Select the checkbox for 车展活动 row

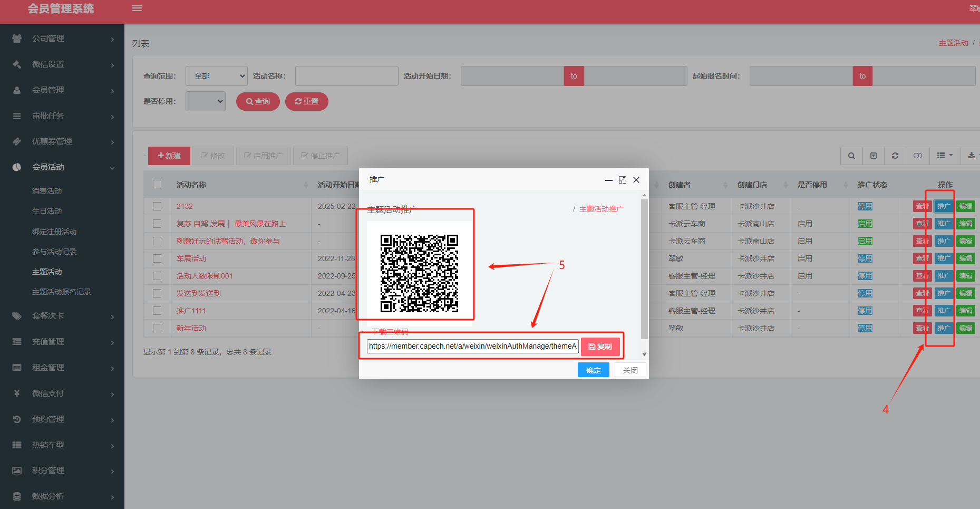157,258
